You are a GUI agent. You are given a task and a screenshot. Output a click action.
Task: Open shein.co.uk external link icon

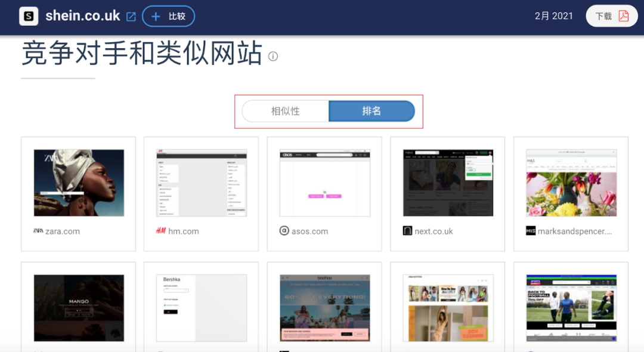(131, 17)
